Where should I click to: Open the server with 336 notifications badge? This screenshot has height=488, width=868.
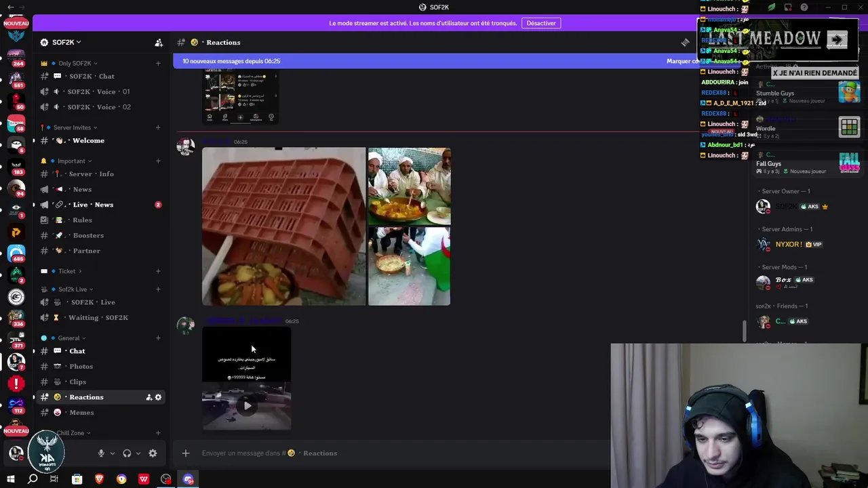click(x=16, y=318)
